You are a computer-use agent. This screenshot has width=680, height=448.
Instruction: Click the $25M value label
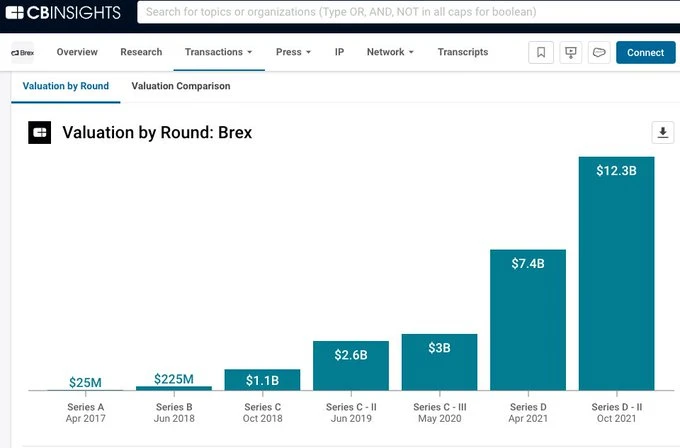coord(85,383)
